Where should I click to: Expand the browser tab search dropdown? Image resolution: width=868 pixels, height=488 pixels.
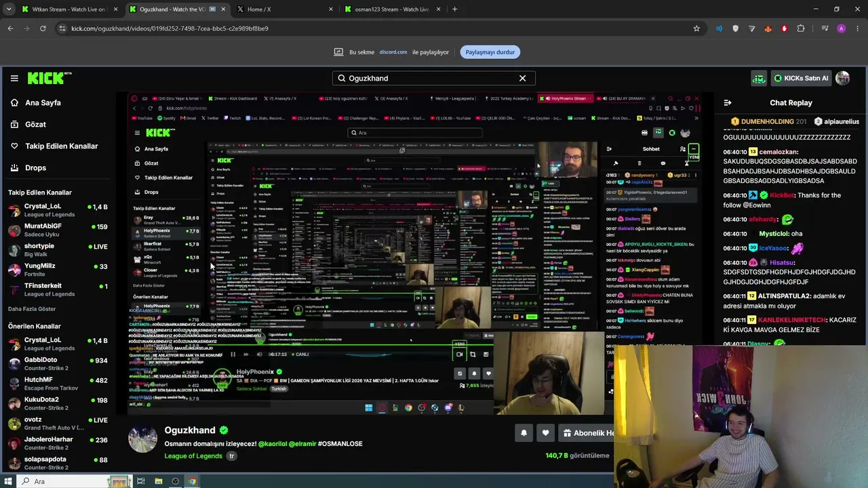click(x=9, y=9)
